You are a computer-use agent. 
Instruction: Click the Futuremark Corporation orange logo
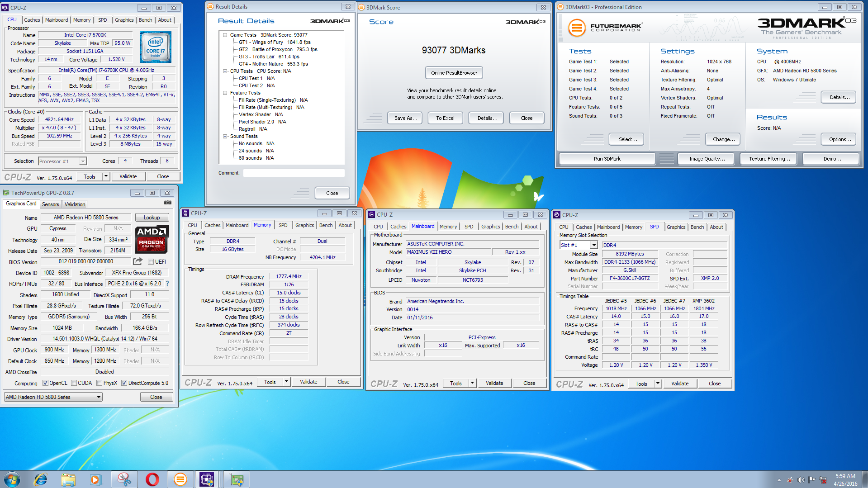577,28
